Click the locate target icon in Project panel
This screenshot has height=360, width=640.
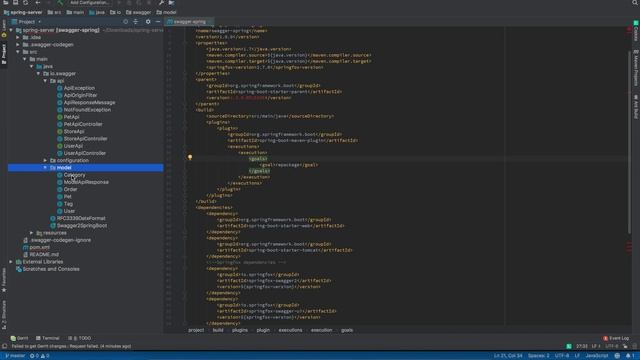[x=126, y=22]
